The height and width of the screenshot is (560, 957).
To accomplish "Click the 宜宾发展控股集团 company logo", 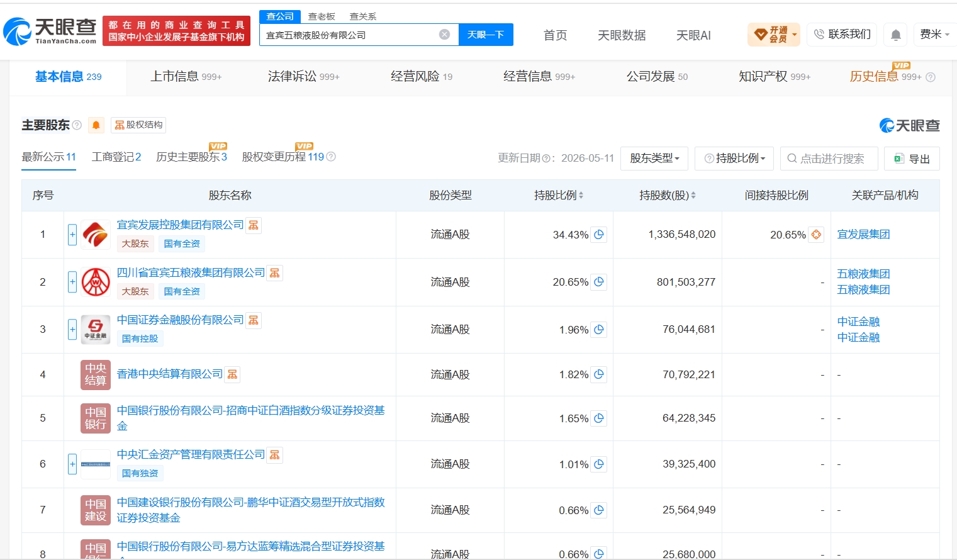I will (x=96, y=235).
